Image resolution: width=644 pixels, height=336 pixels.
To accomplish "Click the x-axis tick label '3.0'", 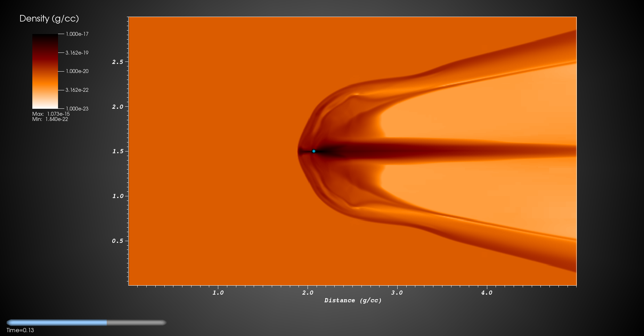I will tap(397, 293).
